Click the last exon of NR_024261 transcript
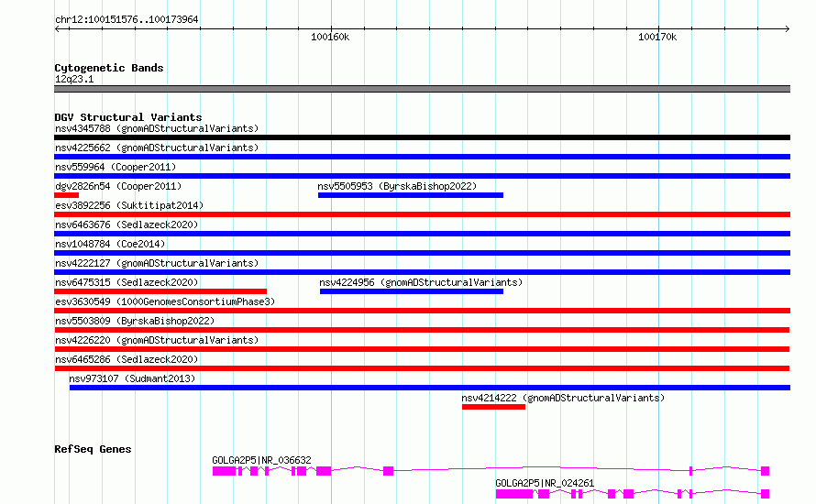The width and height of the screenshot is (816, 504). [x=765, y=494]
